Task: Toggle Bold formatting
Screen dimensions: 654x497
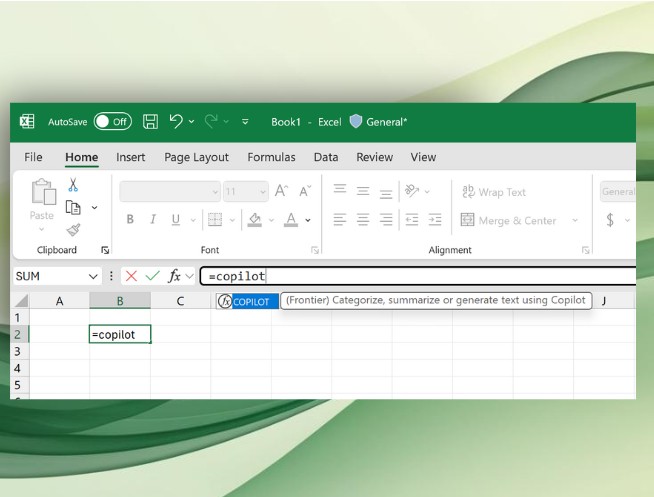Action: (130, 219)
